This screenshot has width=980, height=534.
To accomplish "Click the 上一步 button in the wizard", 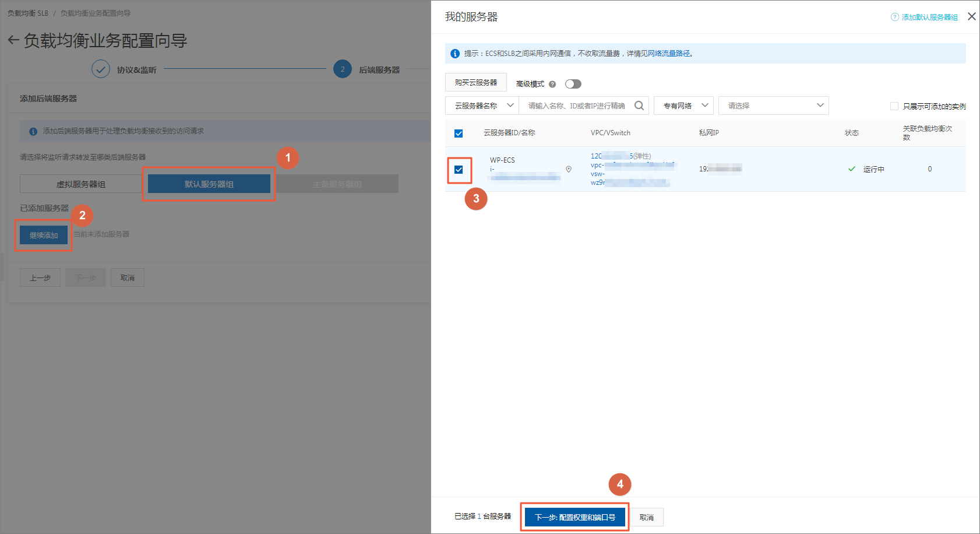I will 40,277.
